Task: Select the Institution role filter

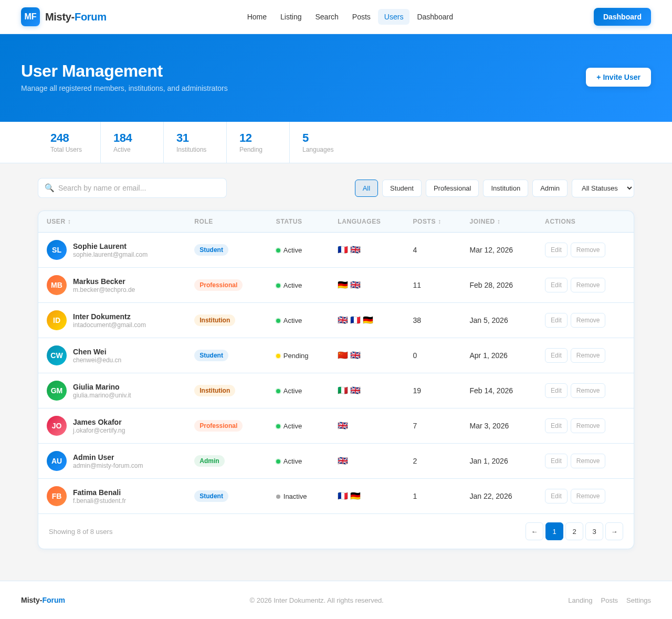Action: coord(505,188)
